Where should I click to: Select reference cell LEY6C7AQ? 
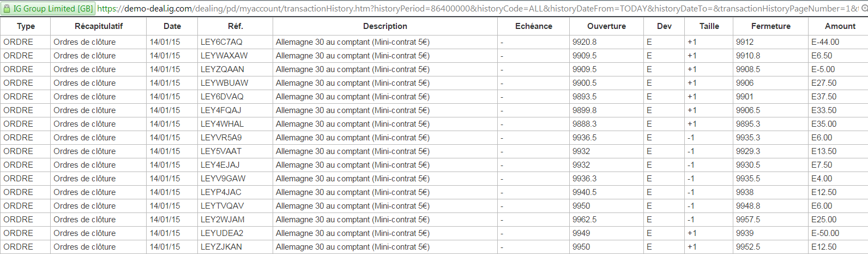(221, 42)
